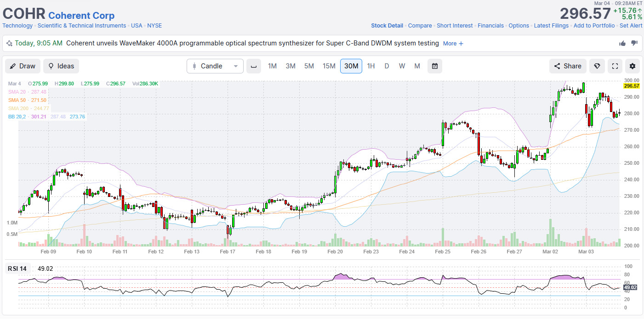Click the diamond premium icon
The width and height of the screenshot is (644, 319).
[597, 66]
